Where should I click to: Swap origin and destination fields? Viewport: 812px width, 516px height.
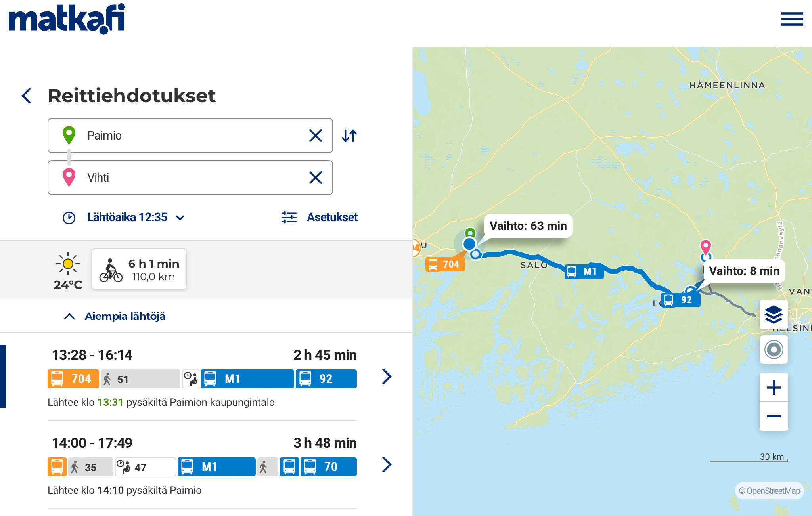pos(349,136)
